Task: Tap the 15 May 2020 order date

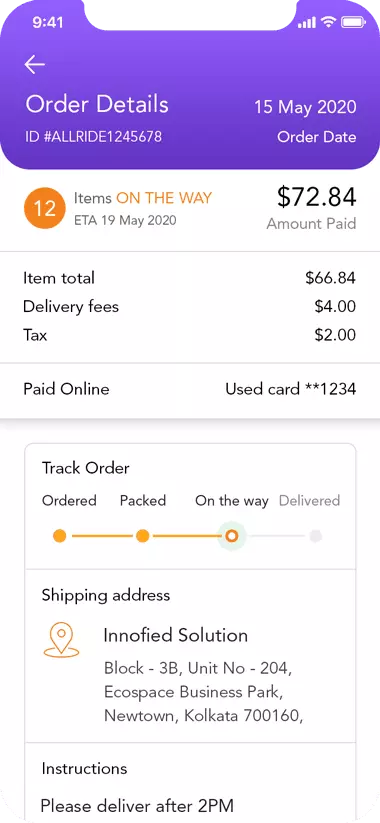Action: click(x=305, y=107)
